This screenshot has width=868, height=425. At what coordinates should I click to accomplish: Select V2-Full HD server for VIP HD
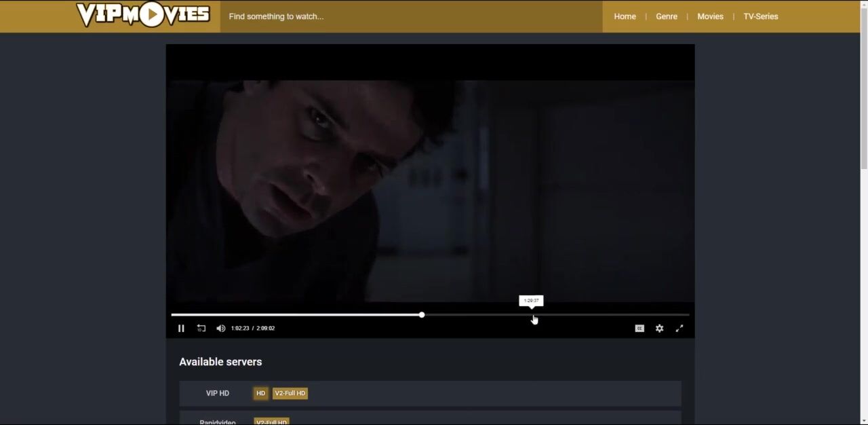pos(290,393)
